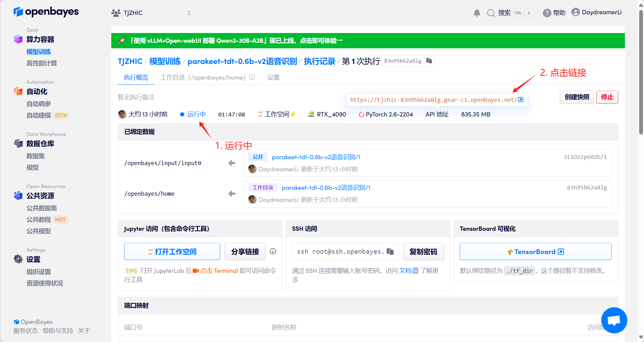The width and height of the screenshot is (644, 342).
Task: Click the DaydreamerLi user avatar icon
Action: pos(575,13)
